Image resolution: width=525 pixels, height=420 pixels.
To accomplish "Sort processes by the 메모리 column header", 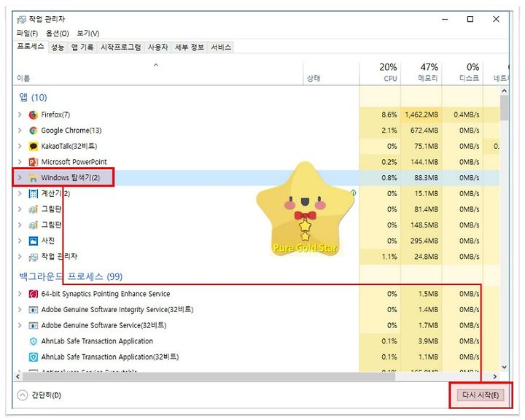I will pos(421,73).
